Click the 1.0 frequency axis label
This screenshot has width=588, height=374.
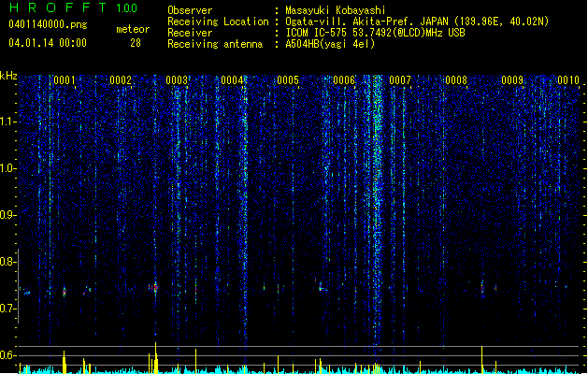(7, 168)
